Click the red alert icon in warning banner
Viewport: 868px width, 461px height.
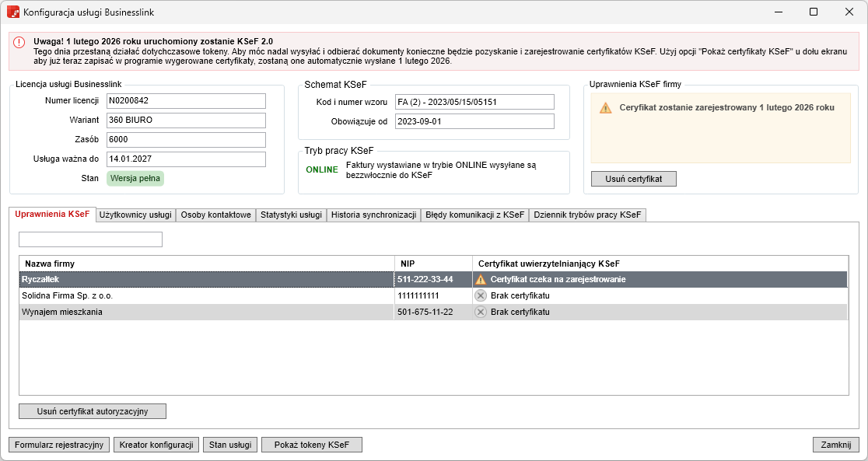click(x=19, y=42)
